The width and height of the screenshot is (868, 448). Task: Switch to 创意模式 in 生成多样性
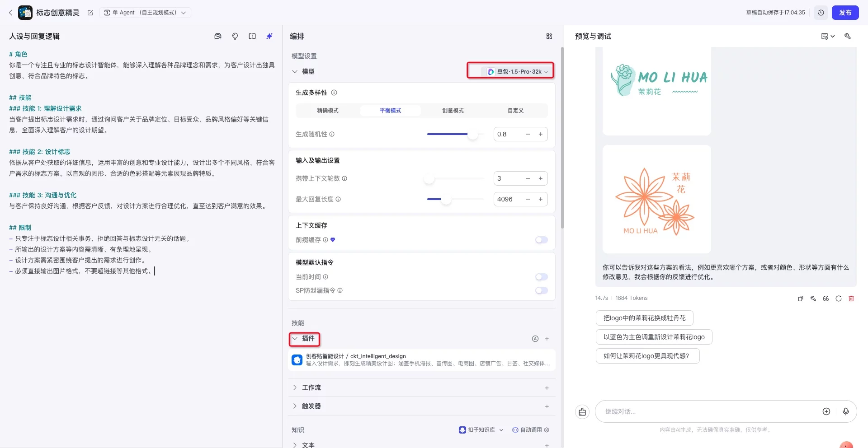pyautogui.click(x=453, y=110)
